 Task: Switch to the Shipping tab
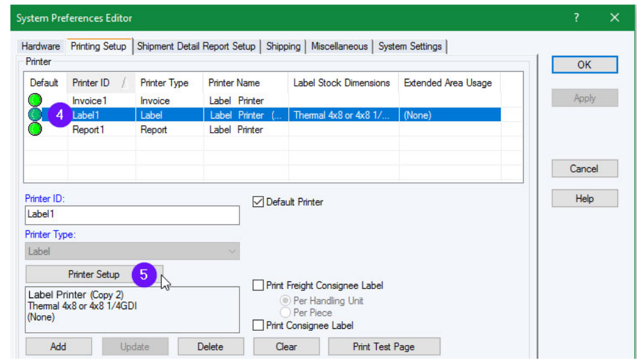coord(283,46)
